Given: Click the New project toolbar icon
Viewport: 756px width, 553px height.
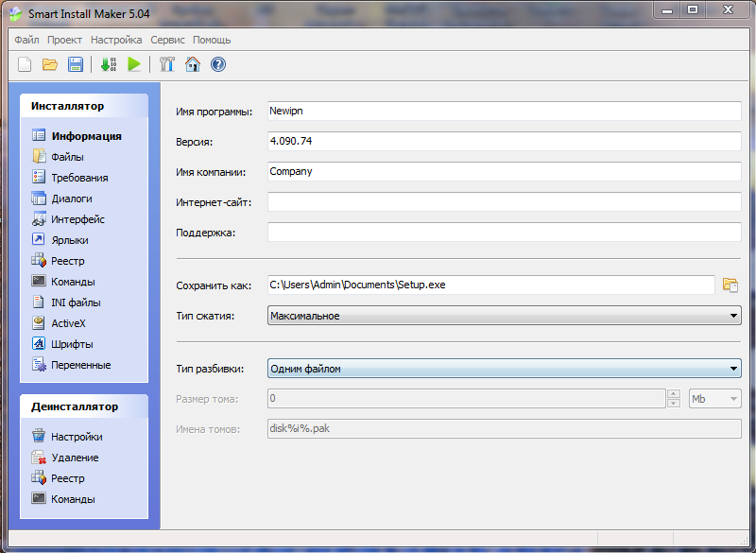Looking at the screenshot, I should click(x=26, y=64).
